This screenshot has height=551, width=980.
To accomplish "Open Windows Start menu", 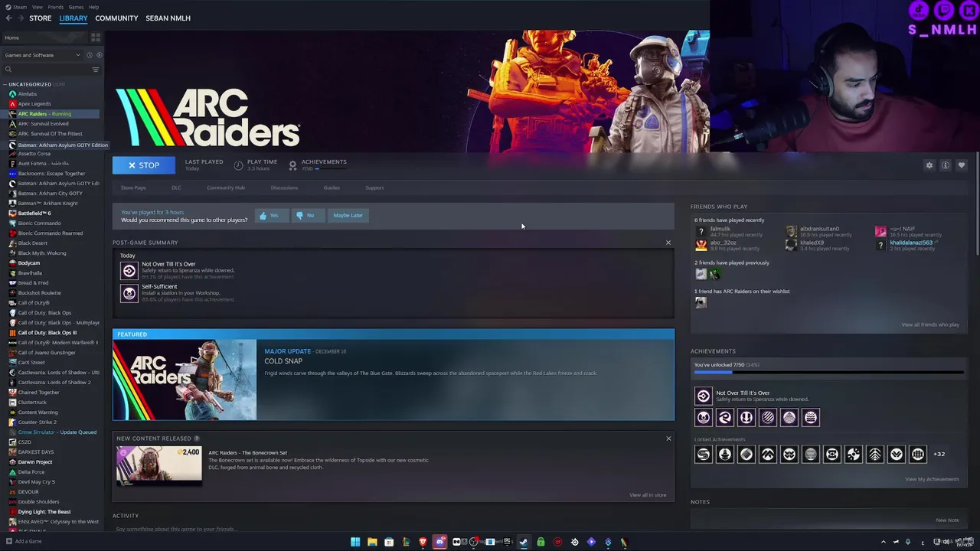I will click(355, 542).
